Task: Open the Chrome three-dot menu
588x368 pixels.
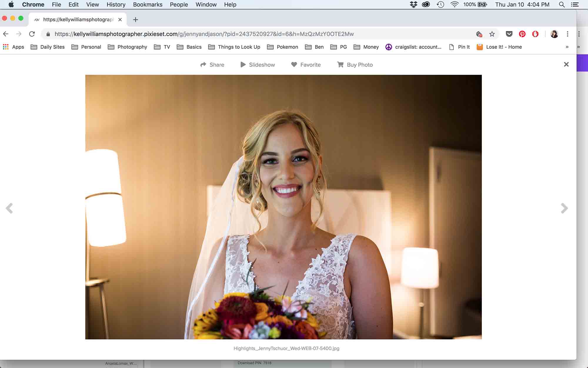Action: coord(567,34)
